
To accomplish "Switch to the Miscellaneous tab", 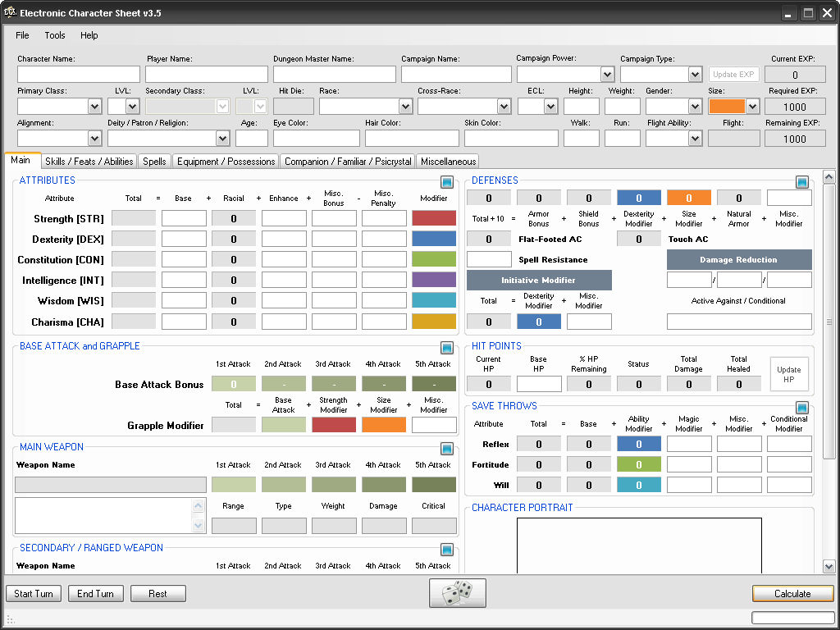I will pos(448,162).
